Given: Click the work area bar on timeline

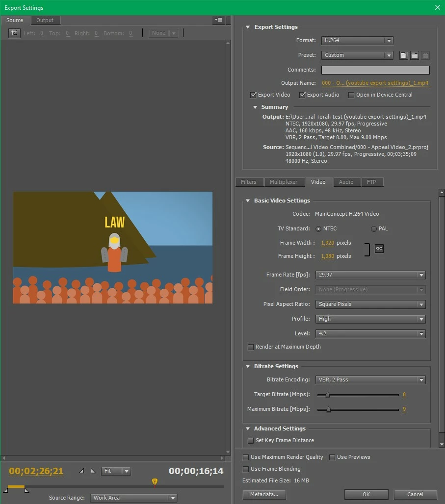Looking at the screenshot, I should [16, 487].
